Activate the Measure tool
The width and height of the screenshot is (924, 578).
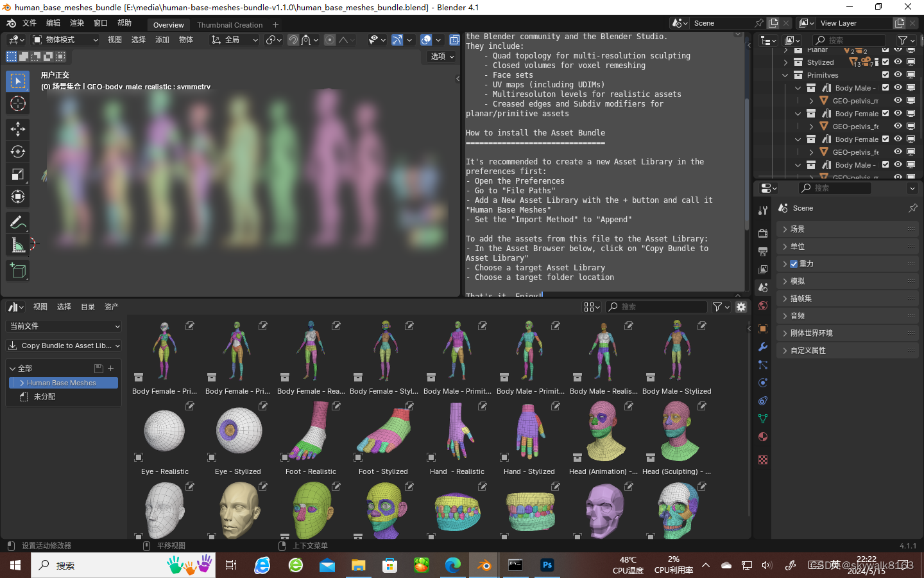(18, 245)
